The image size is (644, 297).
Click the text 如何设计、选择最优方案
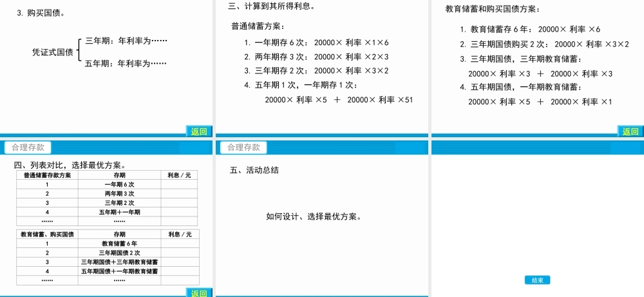314,216
